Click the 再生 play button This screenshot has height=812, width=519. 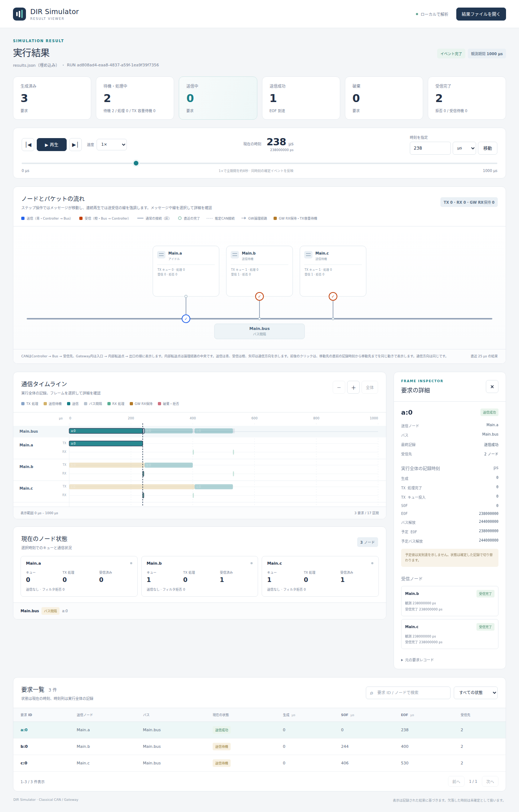coord(52,145)
